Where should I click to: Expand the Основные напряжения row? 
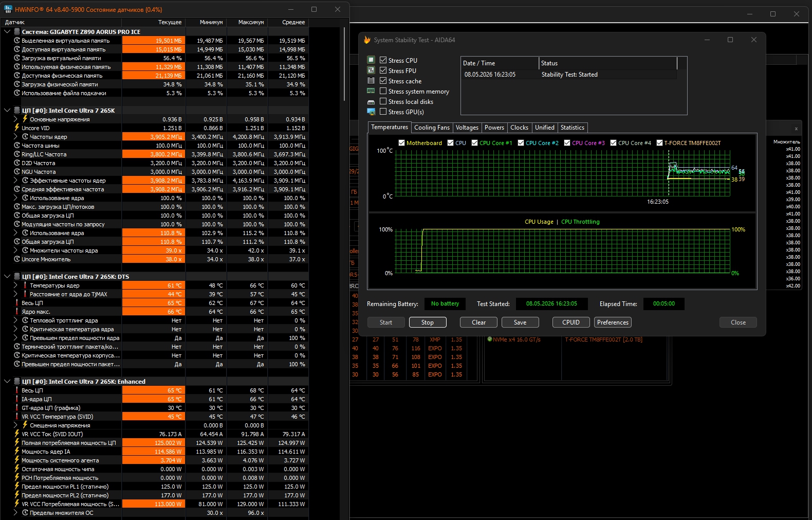click(x=15, y=119)
